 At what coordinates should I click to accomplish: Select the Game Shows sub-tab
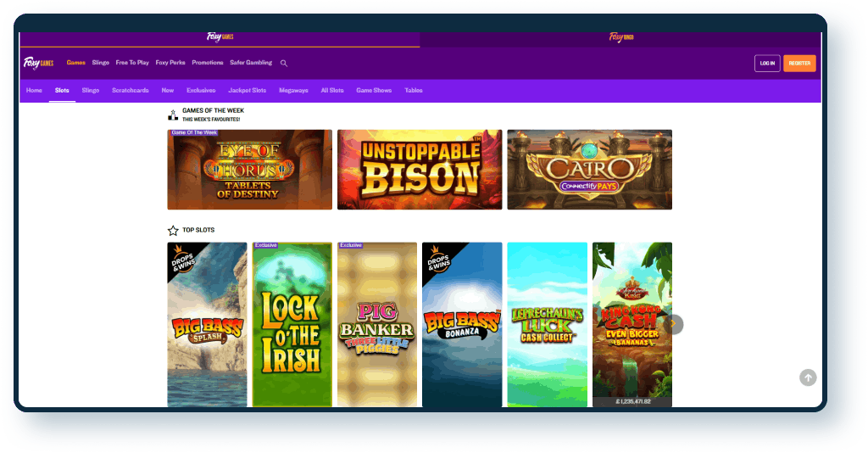click(x=374, y=90)
